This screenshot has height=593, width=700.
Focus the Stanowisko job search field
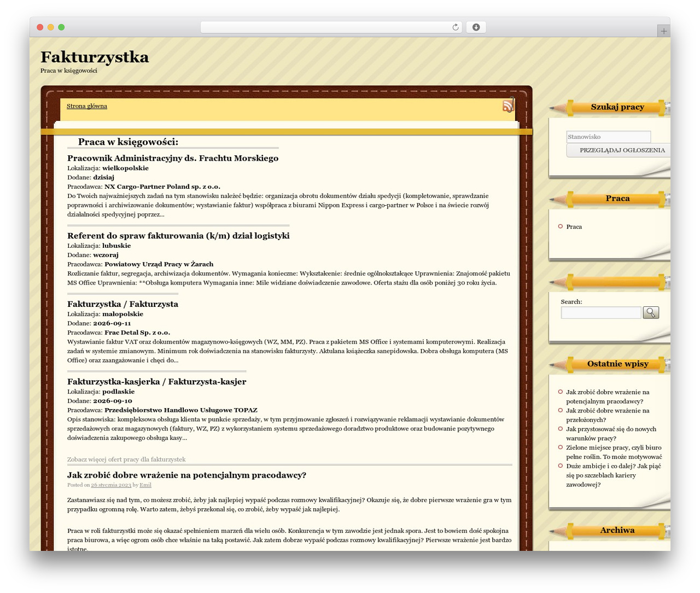609,137
